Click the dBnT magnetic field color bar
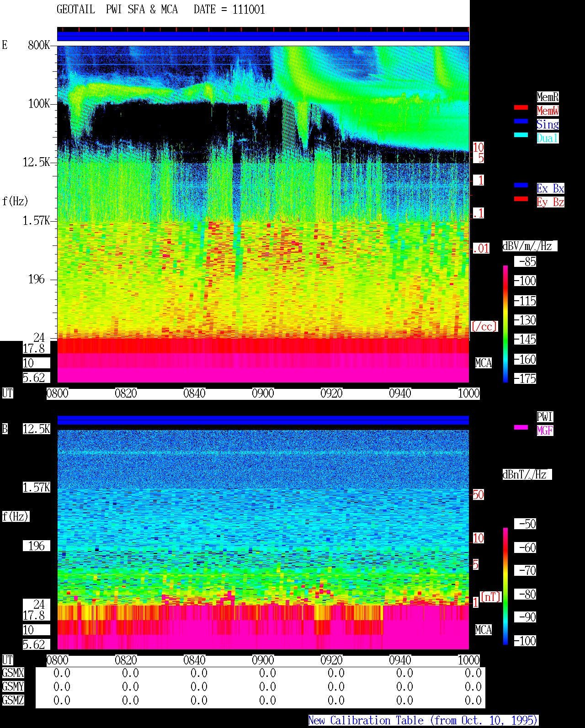The width and height of the screenshot is (585, 728). pos(505,586)
